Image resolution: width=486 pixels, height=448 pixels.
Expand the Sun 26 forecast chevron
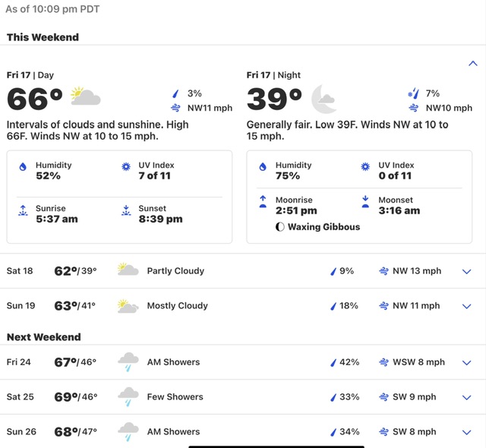[x=466, y=432]
